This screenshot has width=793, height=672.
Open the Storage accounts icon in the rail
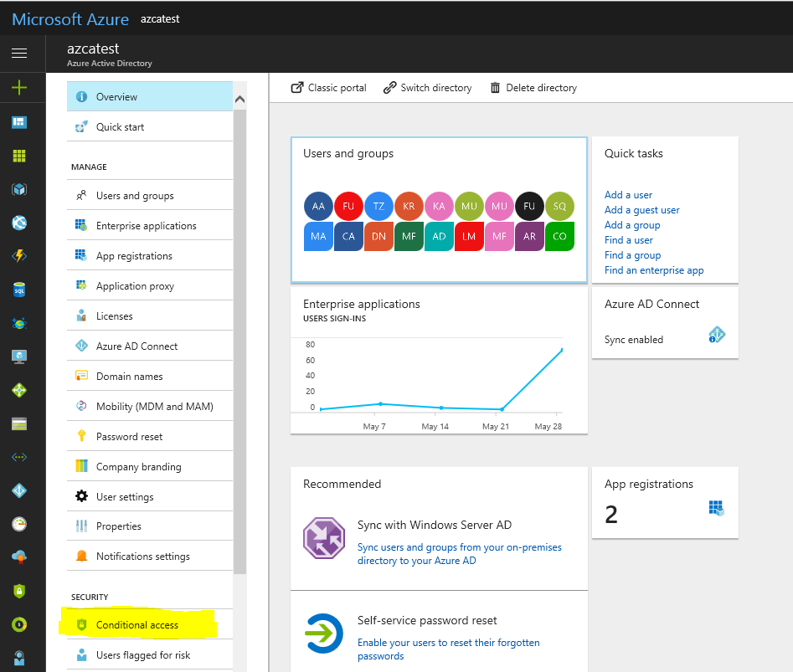click(x=19, y=424)
